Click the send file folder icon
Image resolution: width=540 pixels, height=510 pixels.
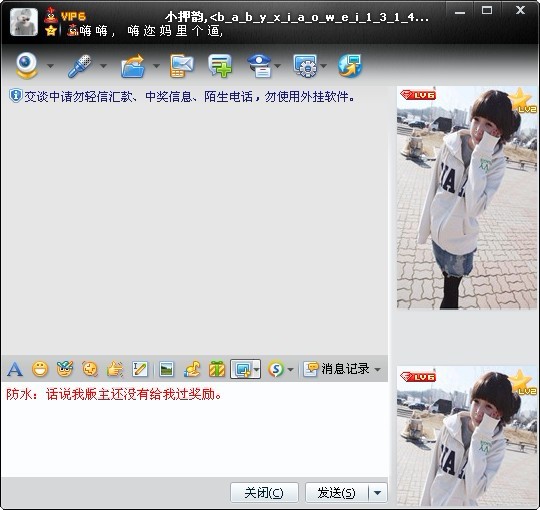pyautogui.click(x=133, y=65)
